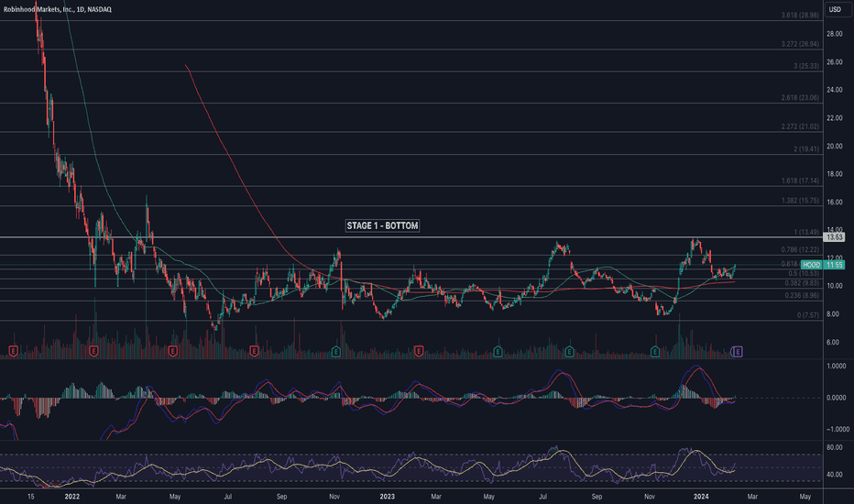Select the 3.272 (26.94) Fibonacci level label
Screen dimensions: 854x504
click(x=800, y=44)
